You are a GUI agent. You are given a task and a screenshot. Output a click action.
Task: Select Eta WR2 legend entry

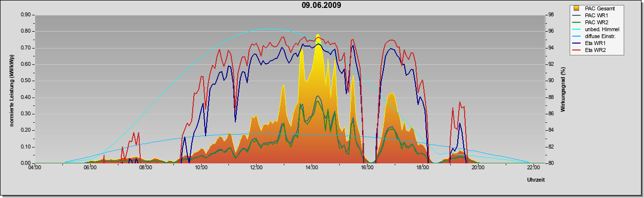[594, 50]
